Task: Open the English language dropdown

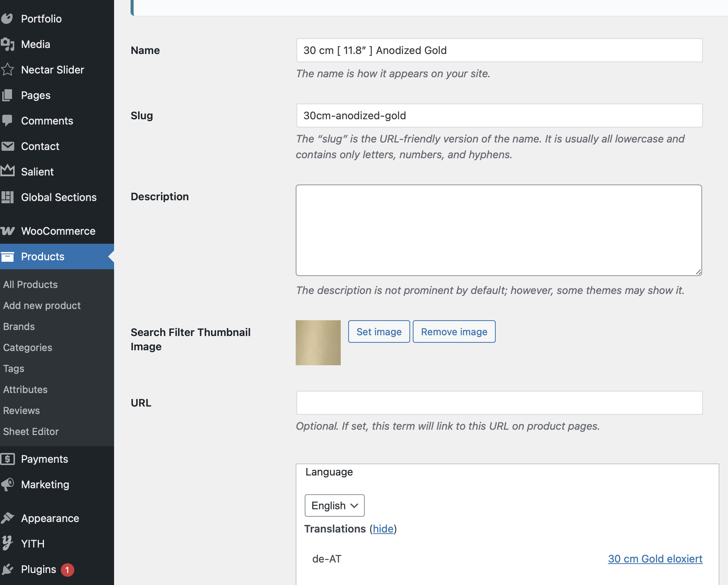Action: click(334, 505)
